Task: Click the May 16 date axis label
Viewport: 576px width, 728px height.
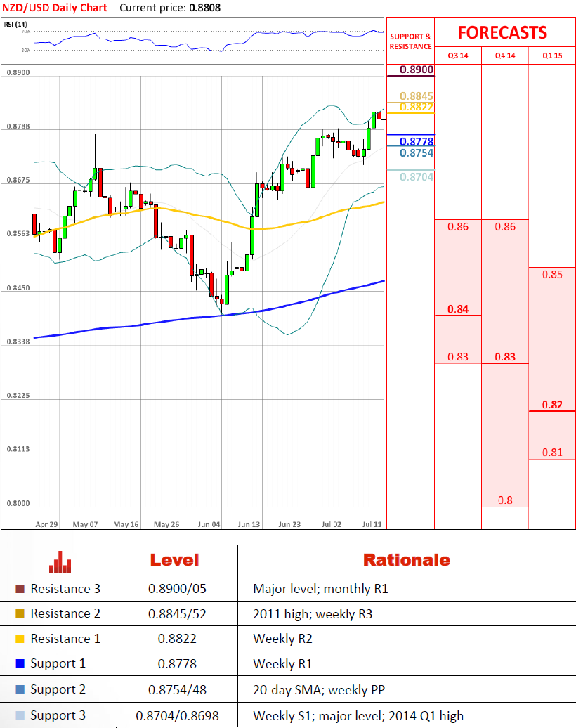Action: tap(126, 524)
